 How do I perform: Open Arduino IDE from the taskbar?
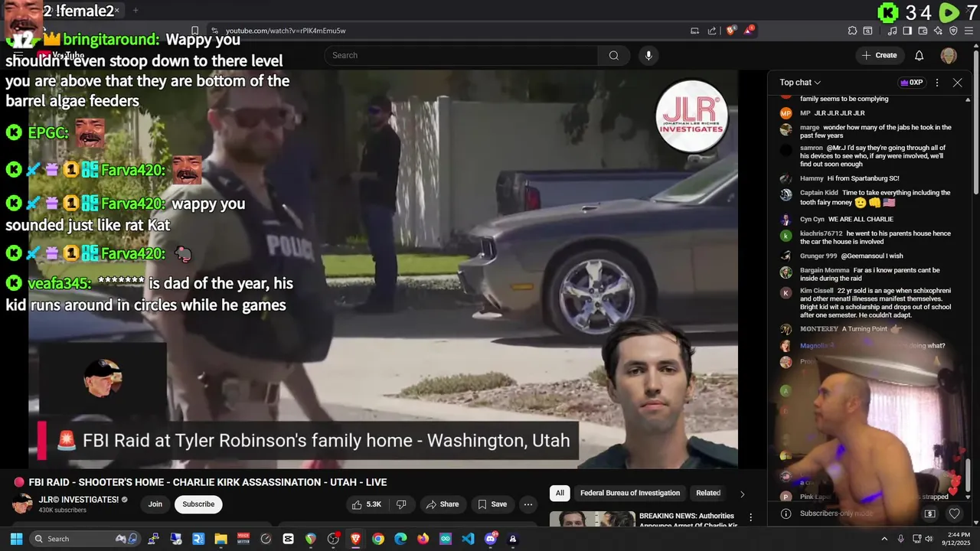446,539
